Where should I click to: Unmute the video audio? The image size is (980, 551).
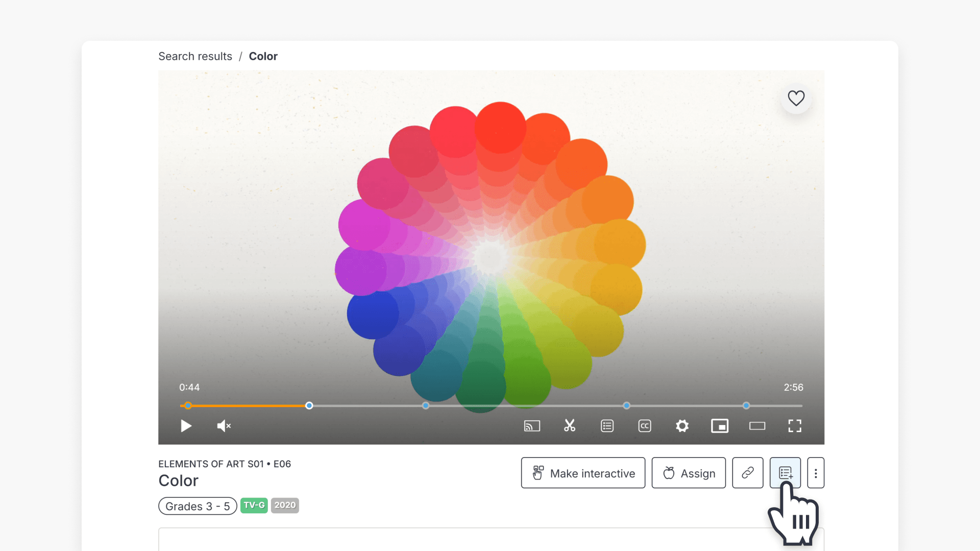coord(223,426)
